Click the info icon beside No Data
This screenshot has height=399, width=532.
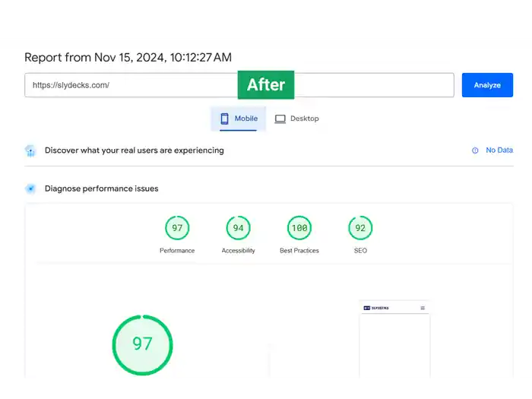coord(475,150)
